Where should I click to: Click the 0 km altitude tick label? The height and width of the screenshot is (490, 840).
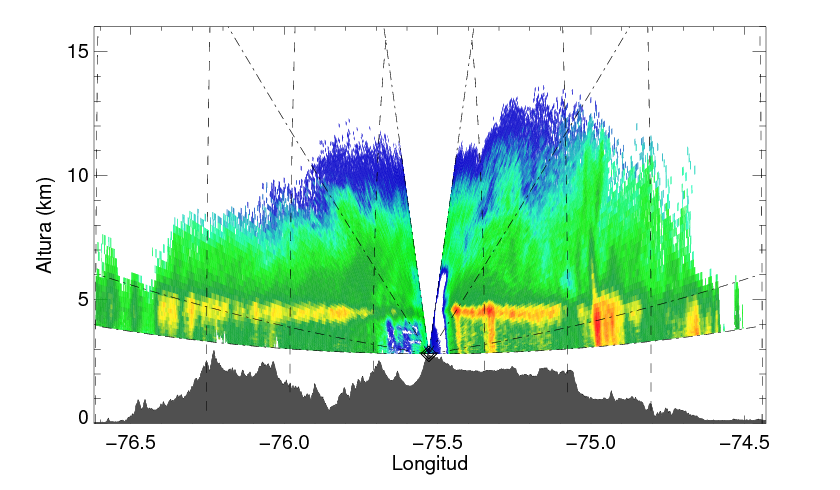[83, 418]
